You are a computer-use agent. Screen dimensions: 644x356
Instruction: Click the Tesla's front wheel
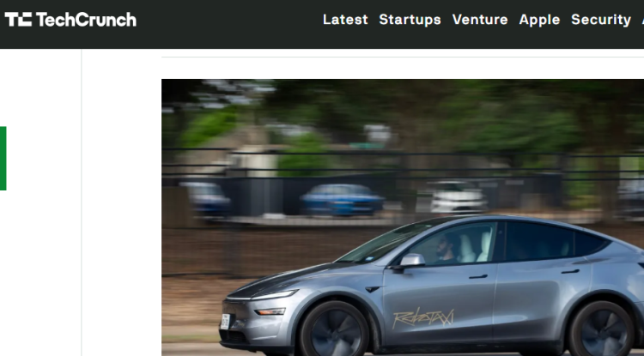pyautogui.click(x=334, y=330)
